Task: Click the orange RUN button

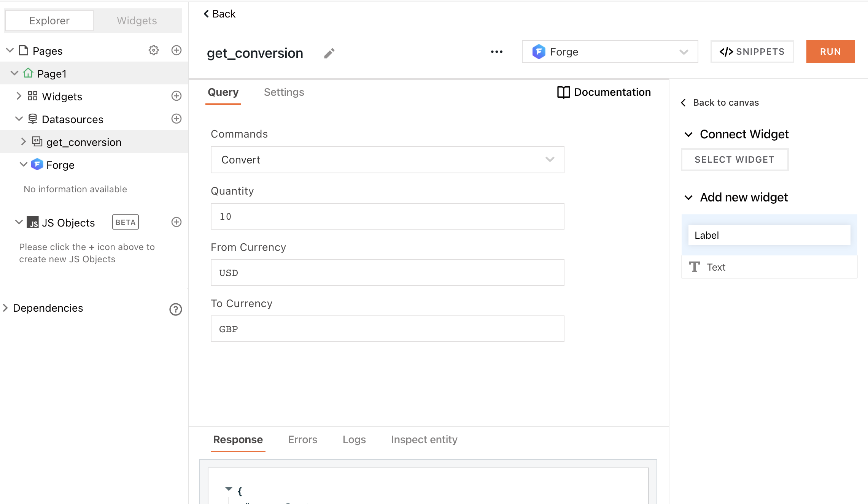Action: [x=830, y=52]
